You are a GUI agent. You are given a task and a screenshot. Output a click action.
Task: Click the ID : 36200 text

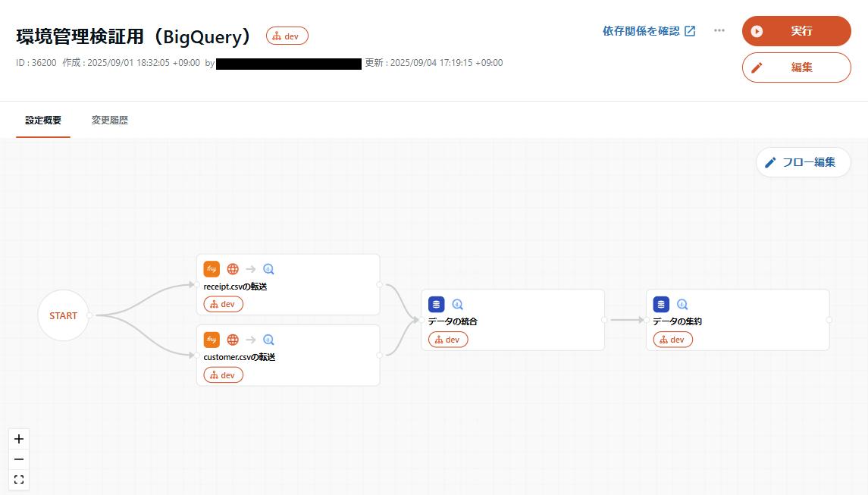(x=36, y=63)
